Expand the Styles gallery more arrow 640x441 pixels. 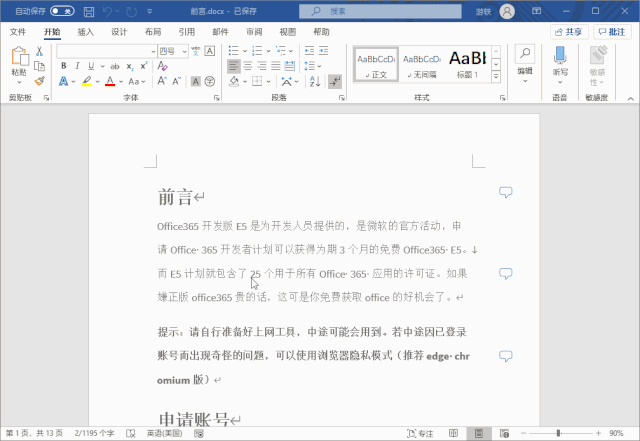496,76
